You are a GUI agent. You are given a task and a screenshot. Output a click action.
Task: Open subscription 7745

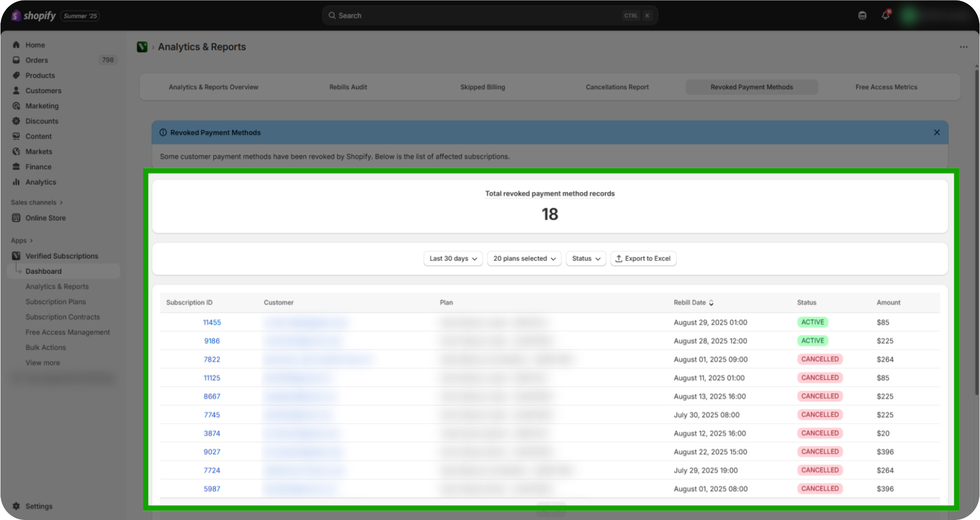pyautogui.click(x=212, y=415)
